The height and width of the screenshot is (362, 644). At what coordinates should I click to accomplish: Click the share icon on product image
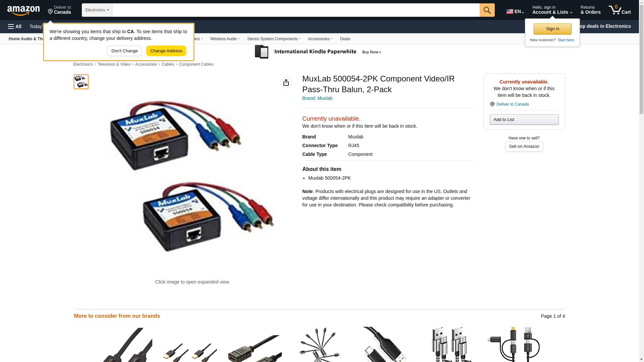tap(286, 82)
